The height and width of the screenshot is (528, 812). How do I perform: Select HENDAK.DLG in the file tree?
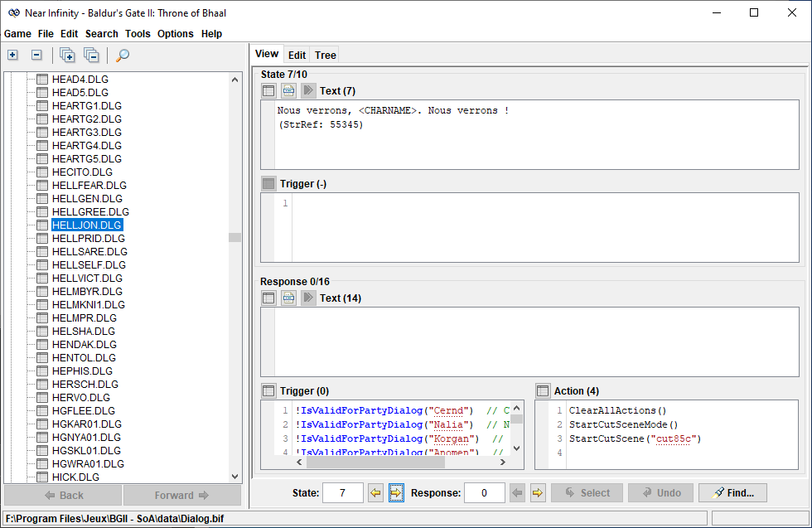point(85,345)
